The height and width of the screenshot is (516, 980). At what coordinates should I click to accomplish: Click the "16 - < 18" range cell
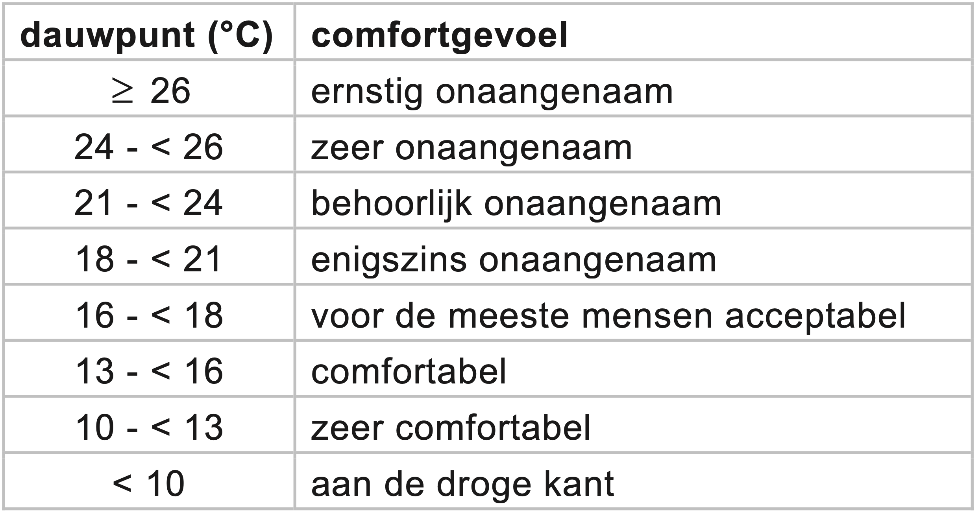(149, 315)
